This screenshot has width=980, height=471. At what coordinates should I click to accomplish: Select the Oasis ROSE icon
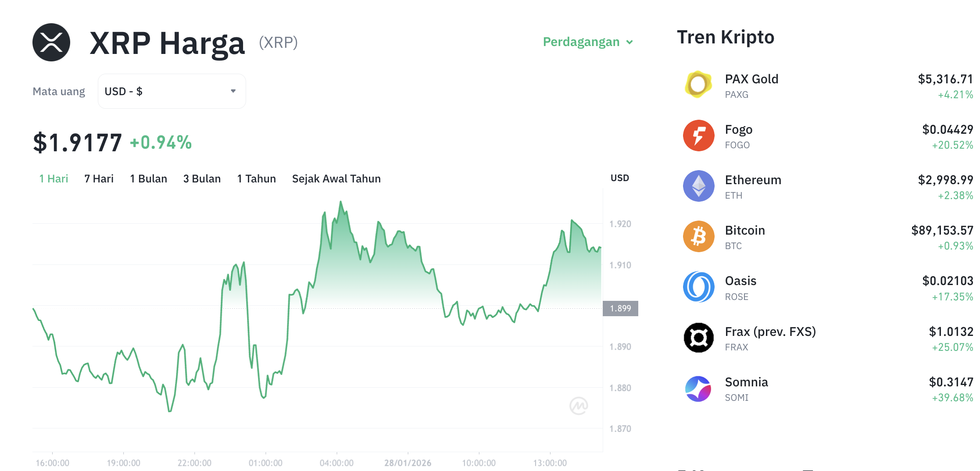(698, 287)
